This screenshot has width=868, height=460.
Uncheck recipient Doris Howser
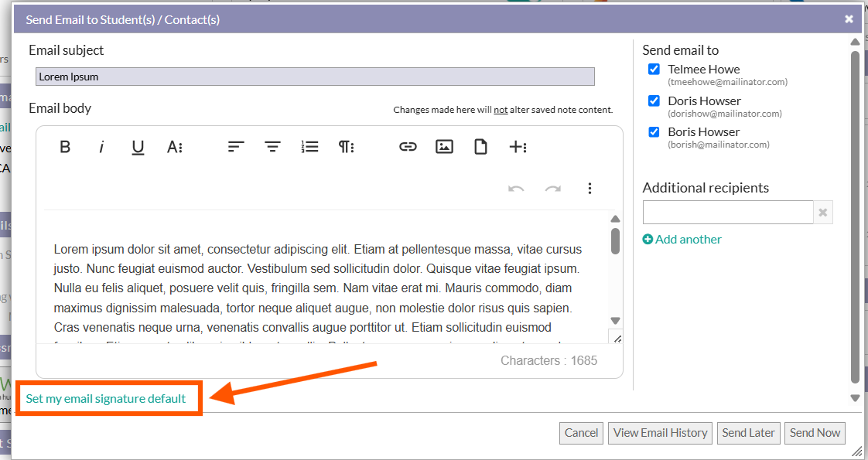(654, 101)
